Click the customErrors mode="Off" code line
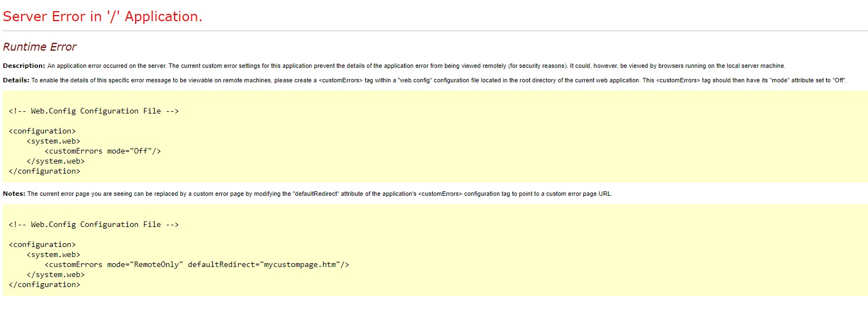 click(x=102, y=151)
